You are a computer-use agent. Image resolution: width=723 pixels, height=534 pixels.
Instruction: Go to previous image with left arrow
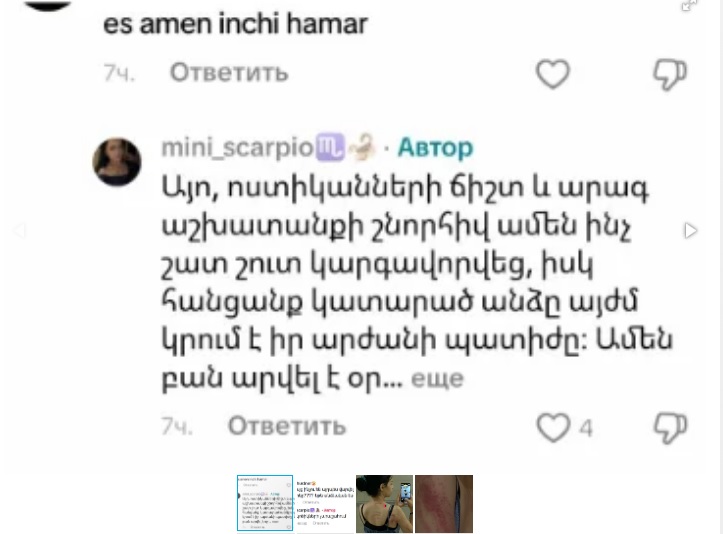pos(19,230)
